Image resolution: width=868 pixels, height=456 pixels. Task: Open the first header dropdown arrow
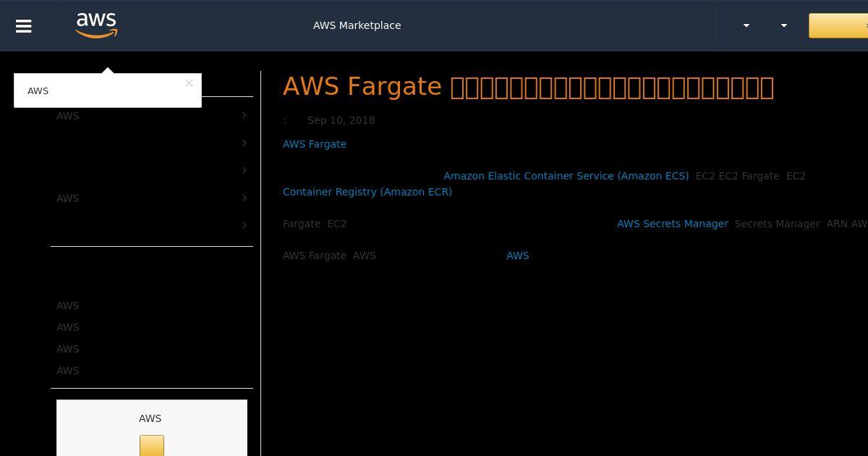[x=746, y=25]
